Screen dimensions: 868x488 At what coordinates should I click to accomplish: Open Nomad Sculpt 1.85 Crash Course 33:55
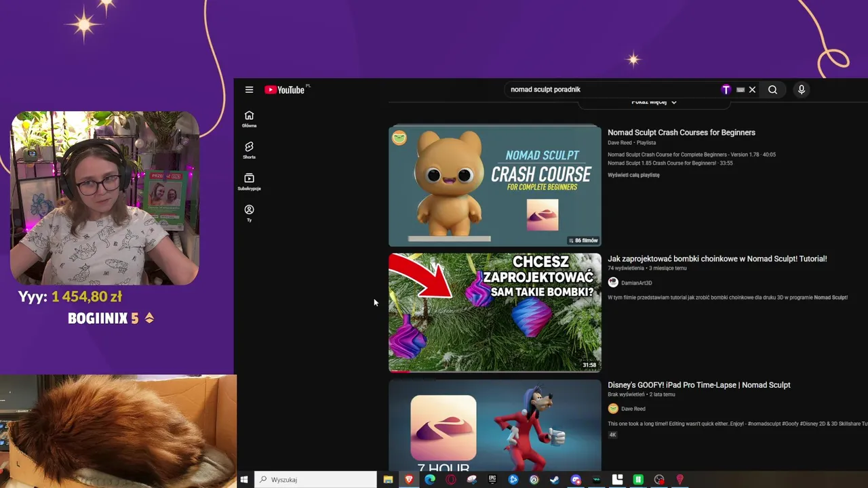[x=670, y=163]
